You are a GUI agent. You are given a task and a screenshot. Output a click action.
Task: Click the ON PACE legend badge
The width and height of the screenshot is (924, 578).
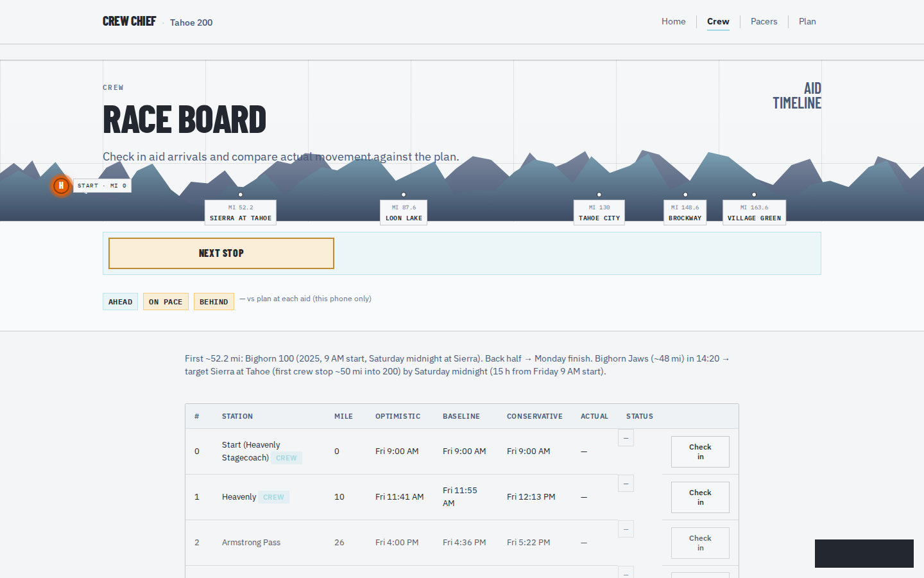pyautogui.click(x=166, y=302)
